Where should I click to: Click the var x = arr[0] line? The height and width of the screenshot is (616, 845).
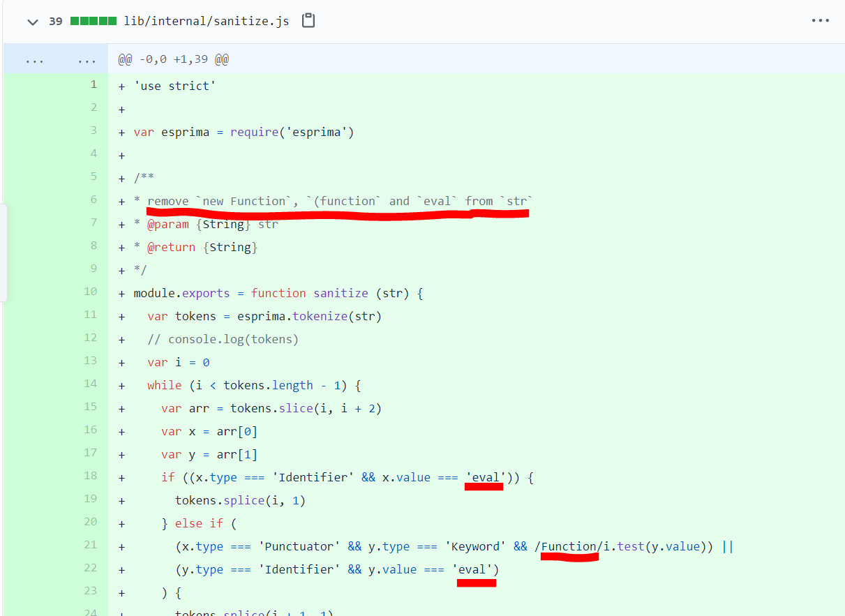pos(209,431)
